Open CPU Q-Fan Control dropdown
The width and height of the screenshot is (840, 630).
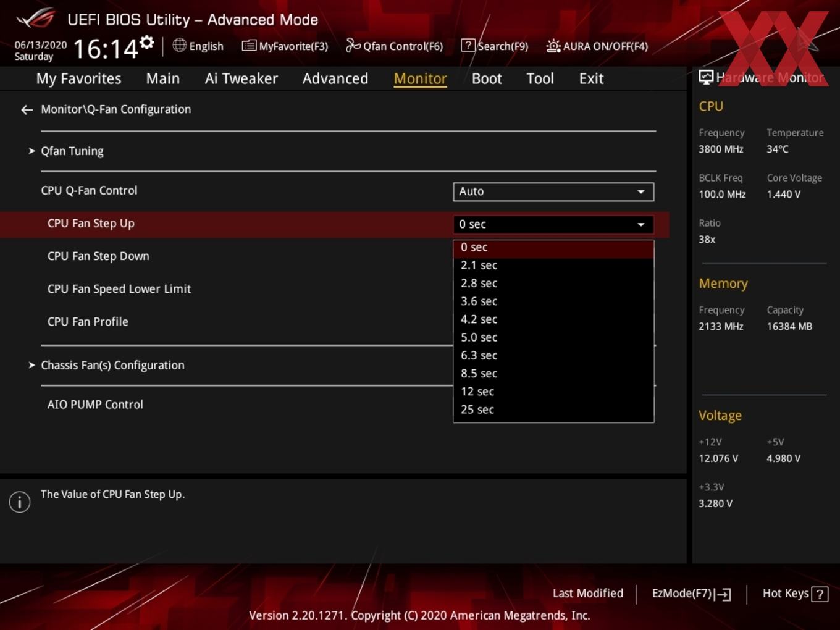click(553, 191)
